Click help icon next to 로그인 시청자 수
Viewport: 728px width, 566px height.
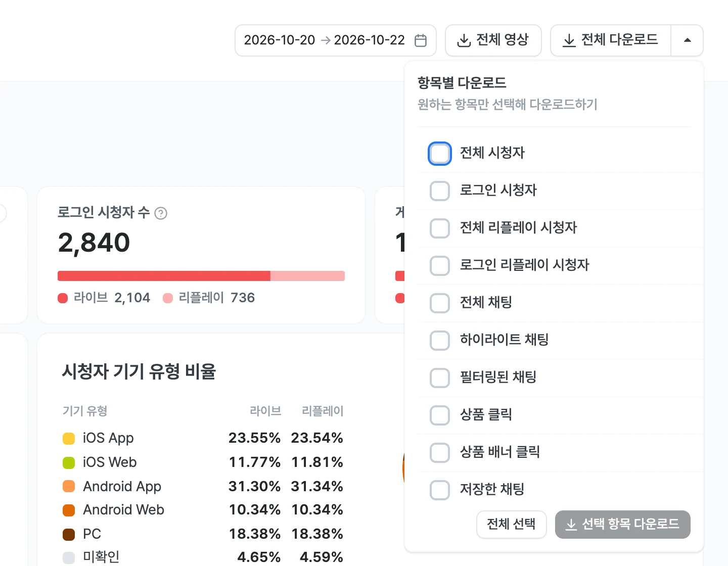pos(161,213)
